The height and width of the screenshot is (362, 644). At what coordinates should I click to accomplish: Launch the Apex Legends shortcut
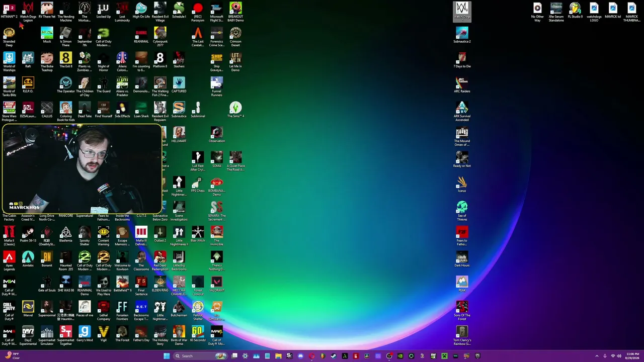pyautogui.click(x=9, y=260)
